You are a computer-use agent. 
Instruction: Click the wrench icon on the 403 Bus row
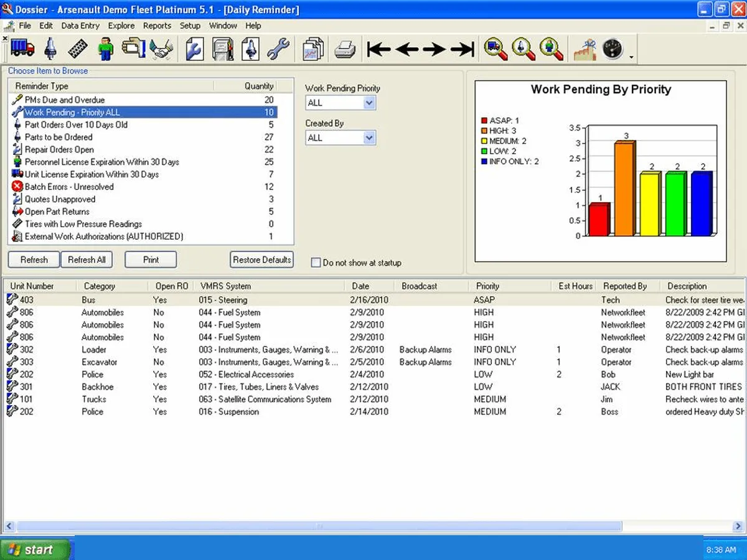[x=12, y=299]
